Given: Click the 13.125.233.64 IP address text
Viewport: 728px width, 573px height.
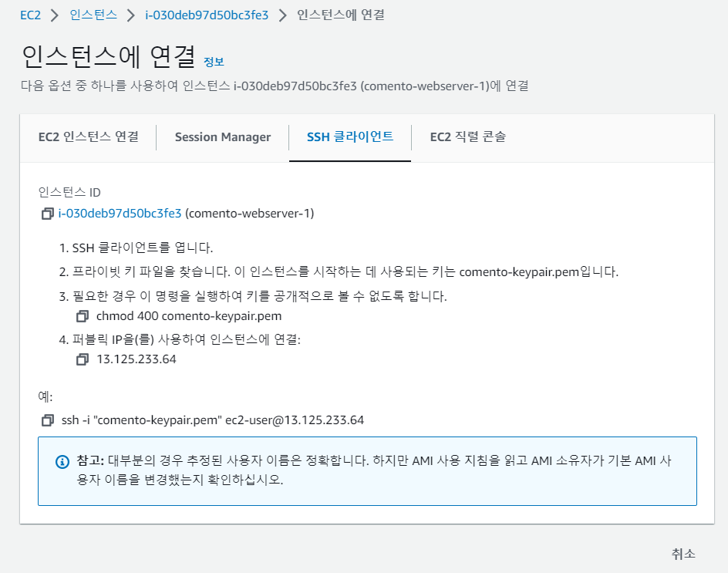Looking at the screenshot, I should point(136,359).
